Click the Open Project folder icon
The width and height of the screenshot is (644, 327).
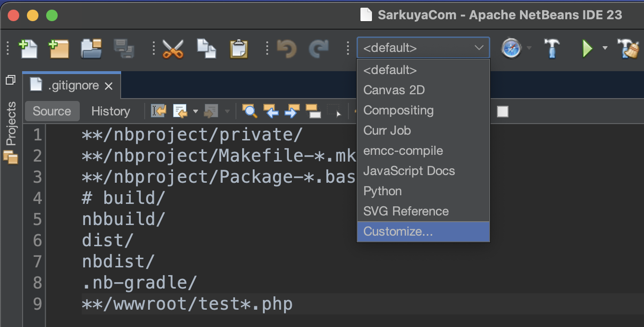pyautogui.click(x=91, y=48)
